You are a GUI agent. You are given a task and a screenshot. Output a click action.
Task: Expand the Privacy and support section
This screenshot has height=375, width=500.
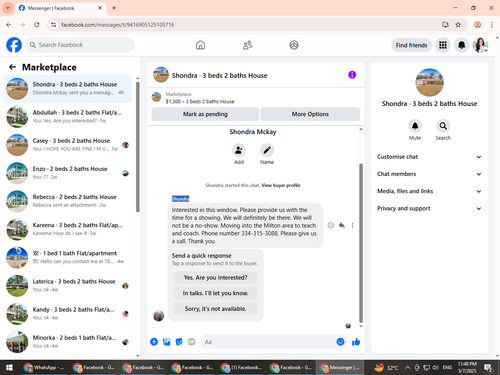[x=429, y=209]
